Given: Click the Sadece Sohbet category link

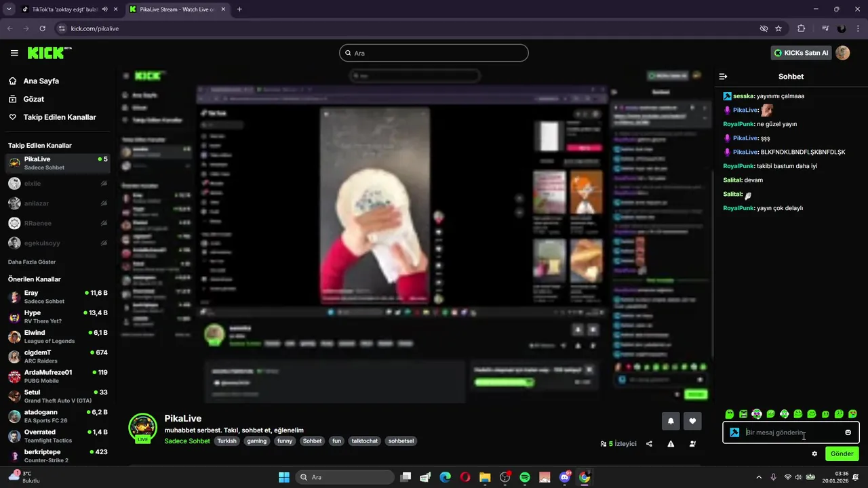Looking at the screenshot, I should coord(187,441).
